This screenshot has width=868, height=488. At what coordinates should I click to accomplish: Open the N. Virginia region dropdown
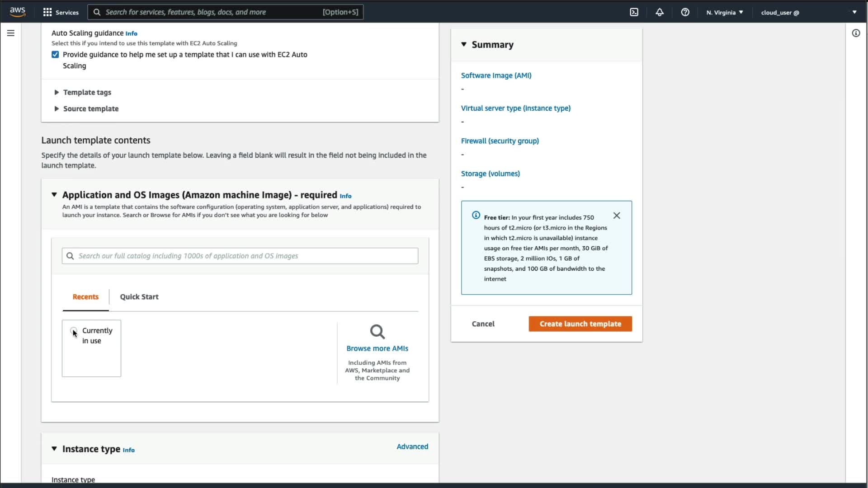coord(724,12)
